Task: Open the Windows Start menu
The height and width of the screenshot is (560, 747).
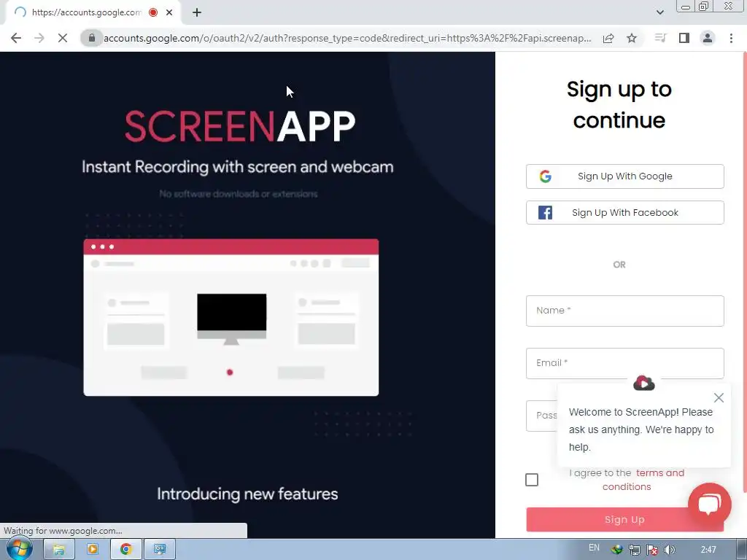Action: click(x=19, y=550)
